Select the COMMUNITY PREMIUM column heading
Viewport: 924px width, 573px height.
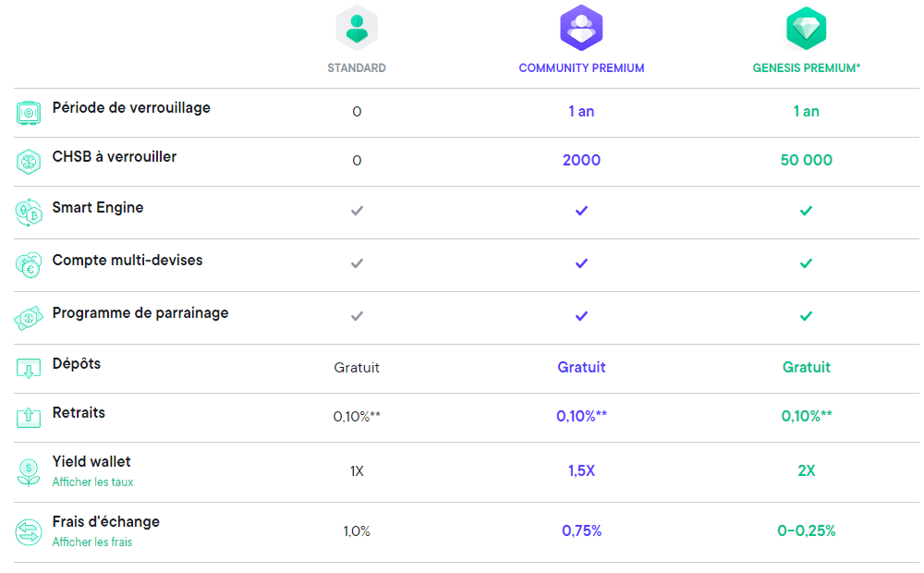click(581, 68)
